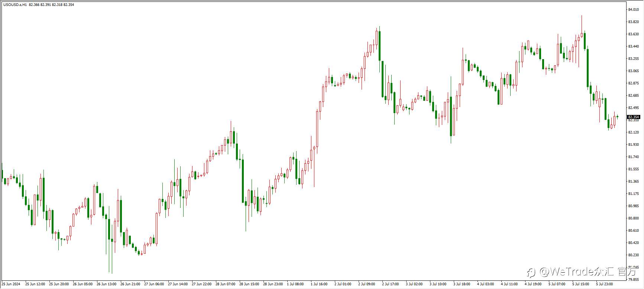Viewport: 644px width, 289px height.
Task: Select the 28 Jun 07:00 time label
Action: click(225, 284)
